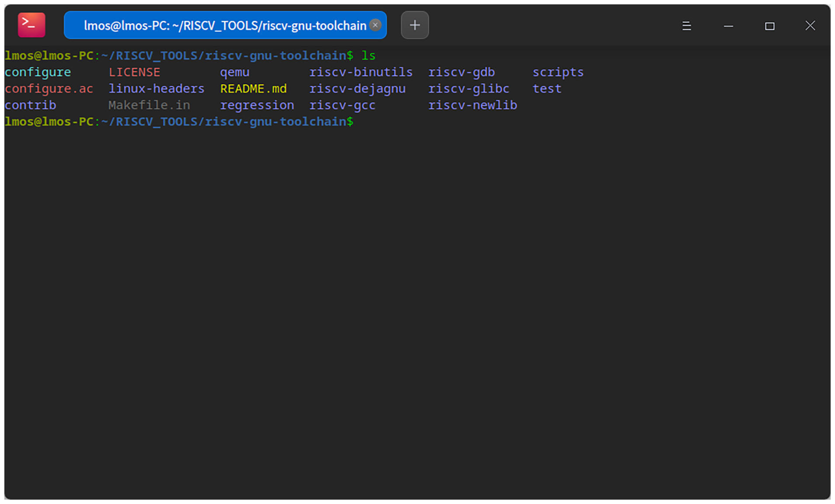Click the linux-headers directory name
The image size is (835, 504).
coord(156,89)
